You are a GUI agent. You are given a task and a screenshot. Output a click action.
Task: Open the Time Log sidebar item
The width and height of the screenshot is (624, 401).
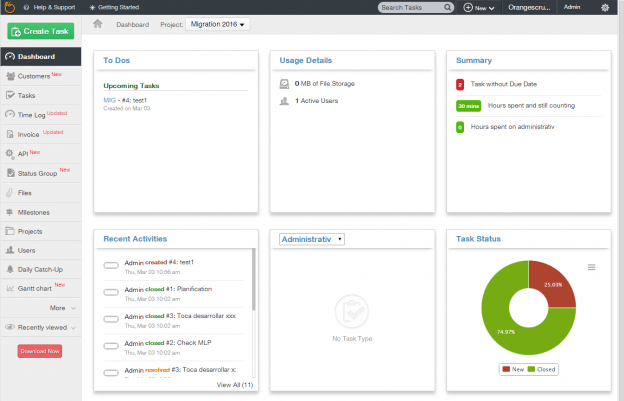(33, 115)
